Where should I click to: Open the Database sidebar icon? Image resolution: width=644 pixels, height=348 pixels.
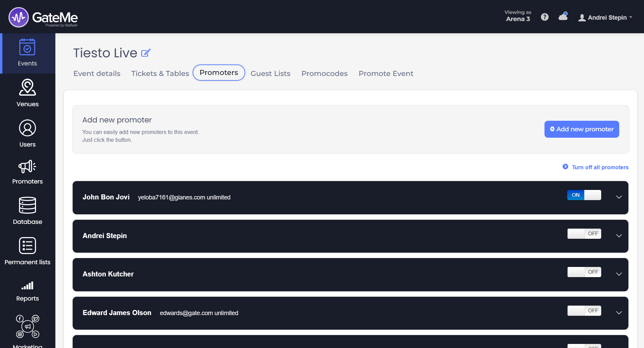click(27, 205)
